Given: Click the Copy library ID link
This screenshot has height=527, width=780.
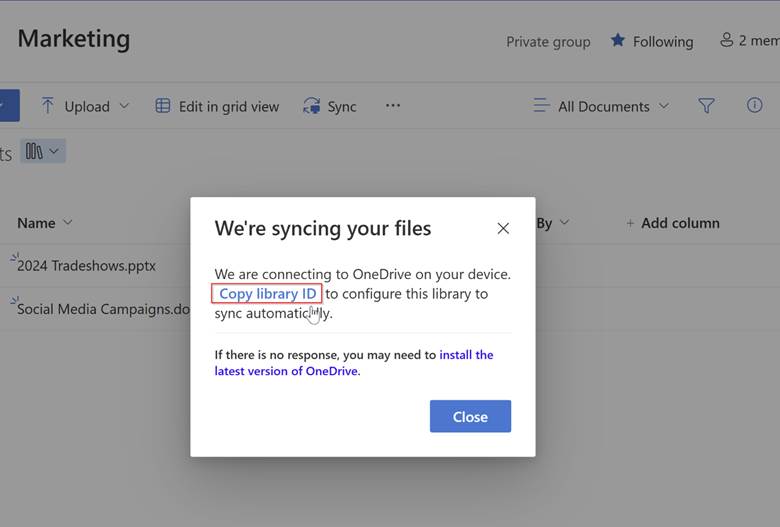Looking at the screenshot, I should (x=267, y=294).
